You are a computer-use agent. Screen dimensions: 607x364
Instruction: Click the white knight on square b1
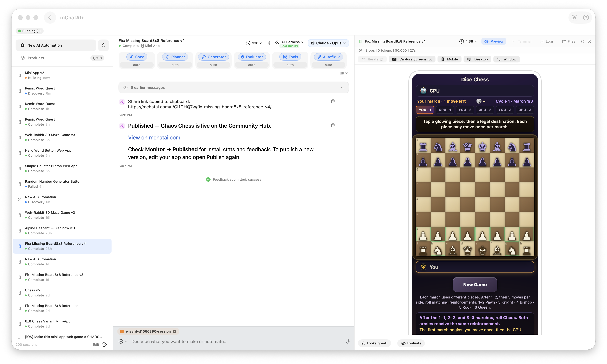pyautogui.click(x=438, y=250)
